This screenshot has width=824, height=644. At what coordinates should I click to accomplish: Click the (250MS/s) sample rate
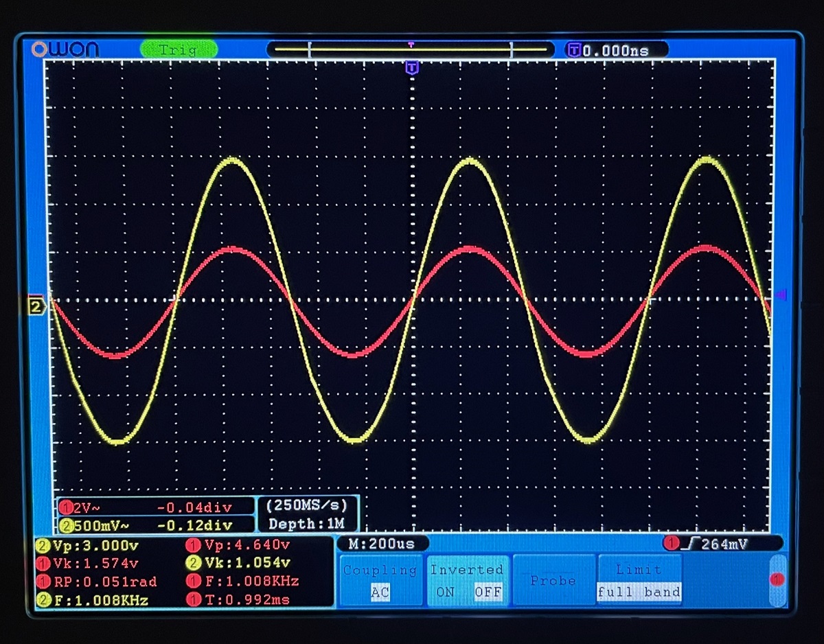306,505
